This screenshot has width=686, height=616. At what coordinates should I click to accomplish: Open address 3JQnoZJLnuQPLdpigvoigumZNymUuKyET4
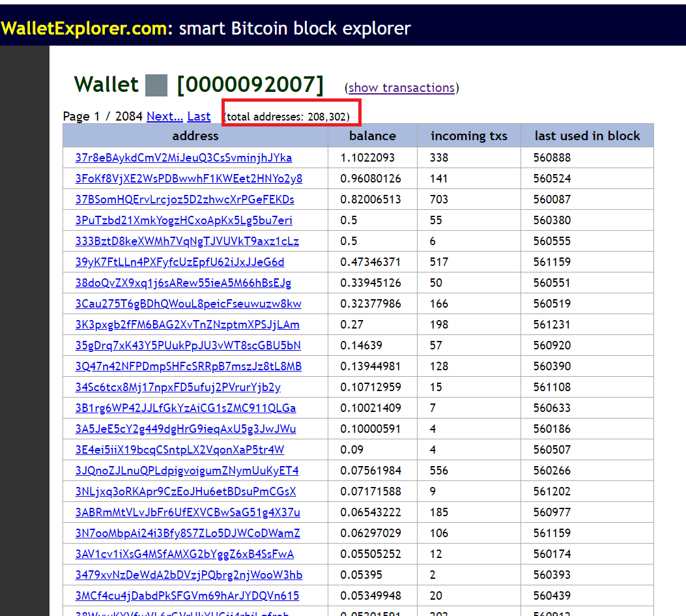[187, 471]
